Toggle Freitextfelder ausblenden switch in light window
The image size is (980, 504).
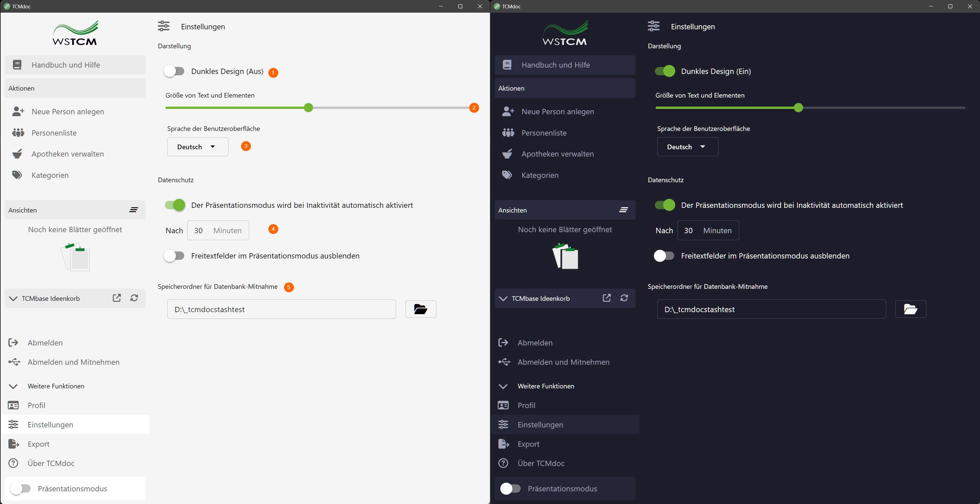pos(175,255)
